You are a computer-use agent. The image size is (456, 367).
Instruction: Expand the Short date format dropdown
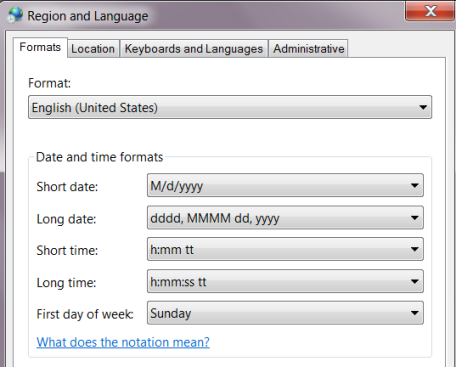285,185
